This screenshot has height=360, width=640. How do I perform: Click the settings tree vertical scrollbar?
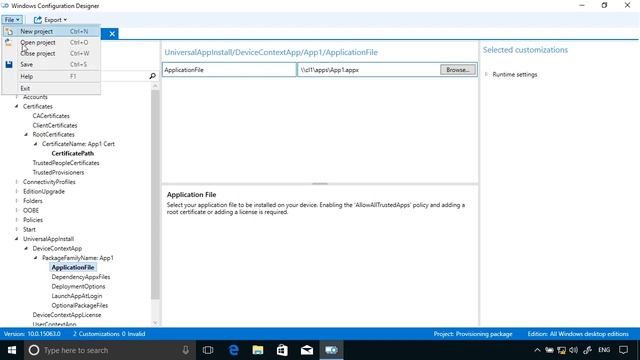point(155,196)
